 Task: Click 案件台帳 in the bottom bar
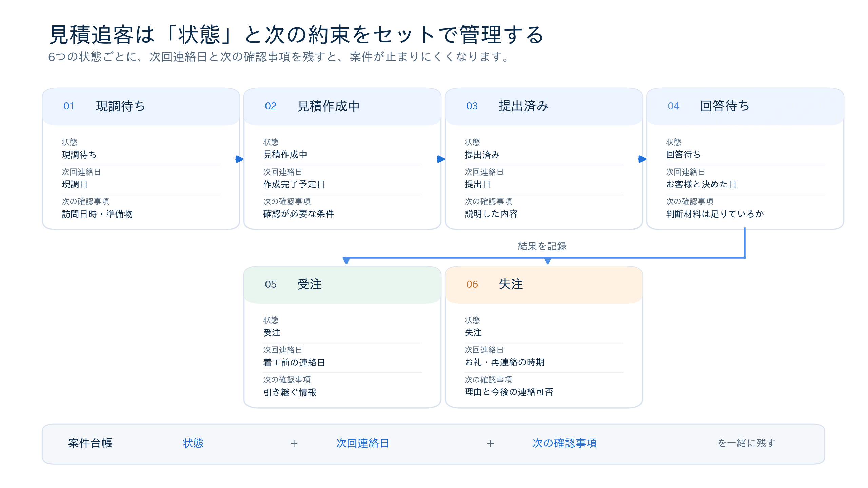click(x=90, y=443)
